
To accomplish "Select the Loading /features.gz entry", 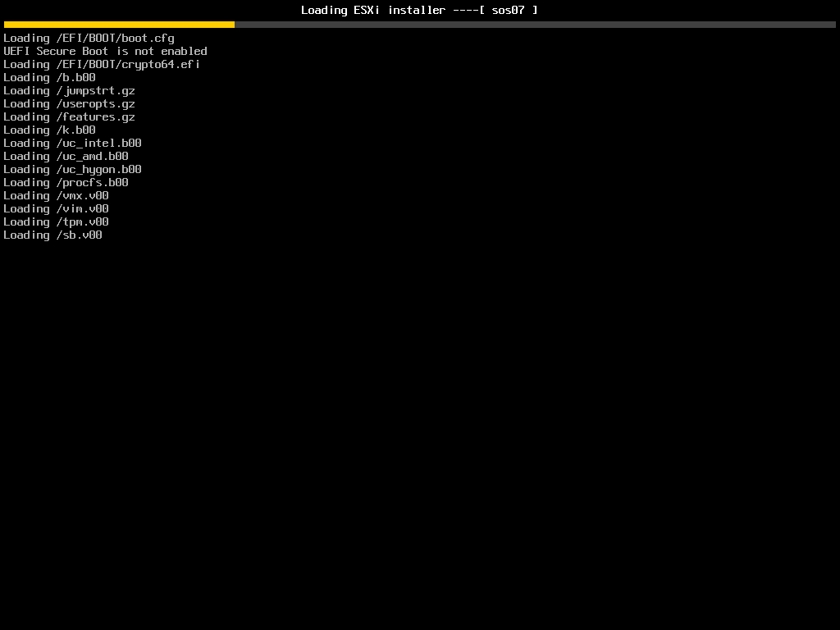I will pos(70,116).
